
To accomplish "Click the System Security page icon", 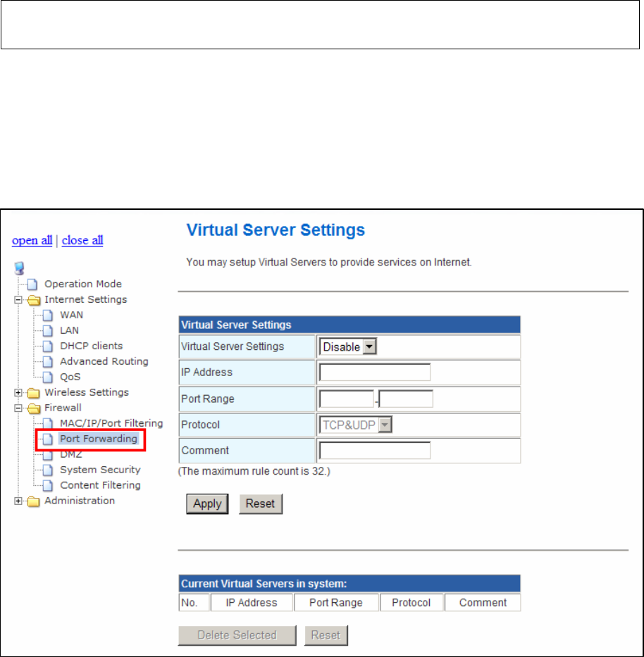I will click(48, 470).
